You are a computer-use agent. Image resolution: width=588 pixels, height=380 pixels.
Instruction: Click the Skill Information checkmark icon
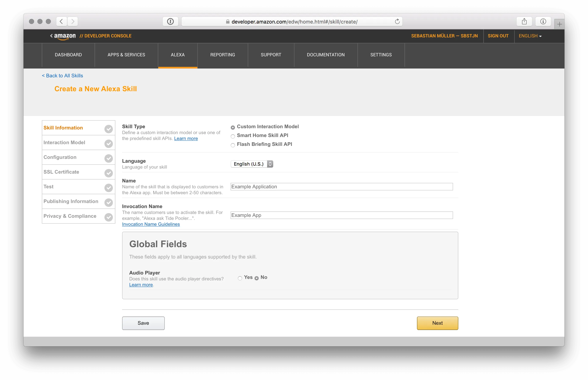pyautogui.click(x=108, y=129)
